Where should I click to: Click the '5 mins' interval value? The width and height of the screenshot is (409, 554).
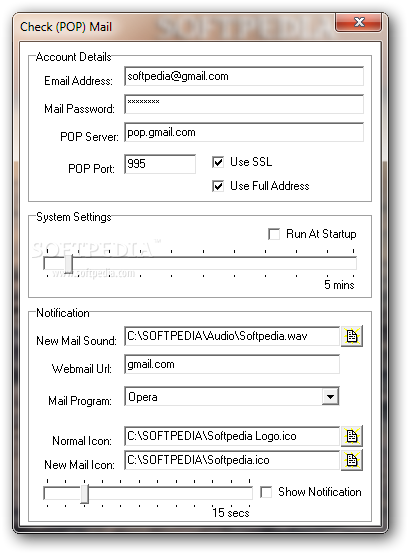point(339,285)
